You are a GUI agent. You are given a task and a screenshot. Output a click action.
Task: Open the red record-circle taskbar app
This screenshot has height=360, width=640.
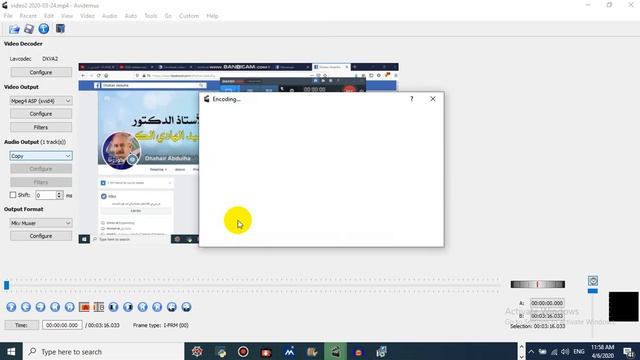[x=243, y=351]
